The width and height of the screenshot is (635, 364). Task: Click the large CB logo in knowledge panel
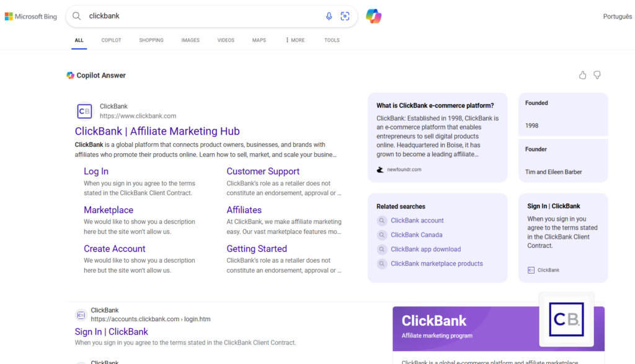click(566, 319)
